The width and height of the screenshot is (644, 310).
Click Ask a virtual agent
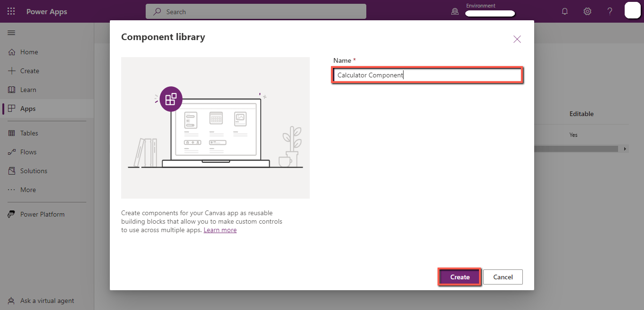coord(47,301)
